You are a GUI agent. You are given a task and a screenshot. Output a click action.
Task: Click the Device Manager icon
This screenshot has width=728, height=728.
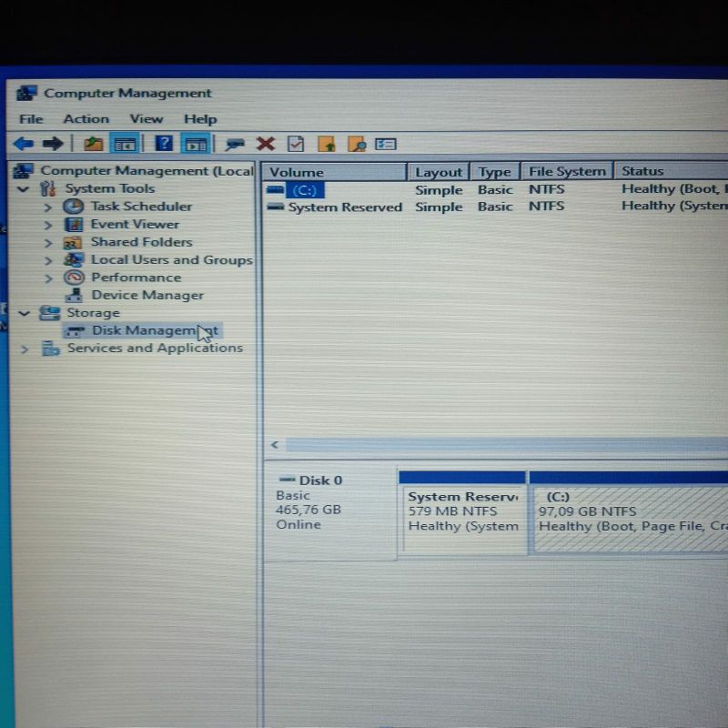pos(74,295)
